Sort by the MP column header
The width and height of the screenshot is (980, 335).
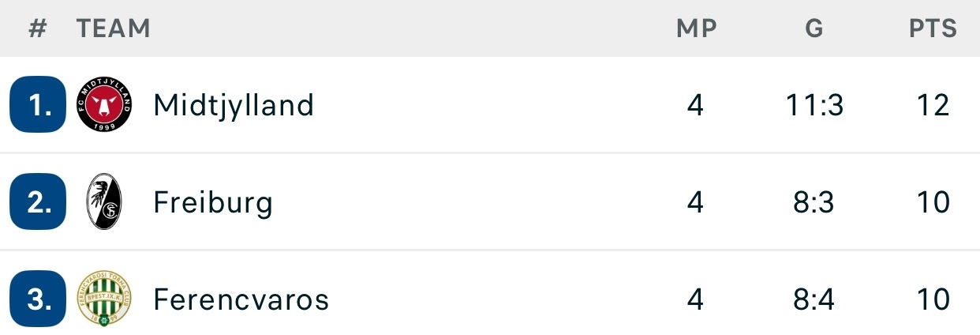(x=696, y=29)
